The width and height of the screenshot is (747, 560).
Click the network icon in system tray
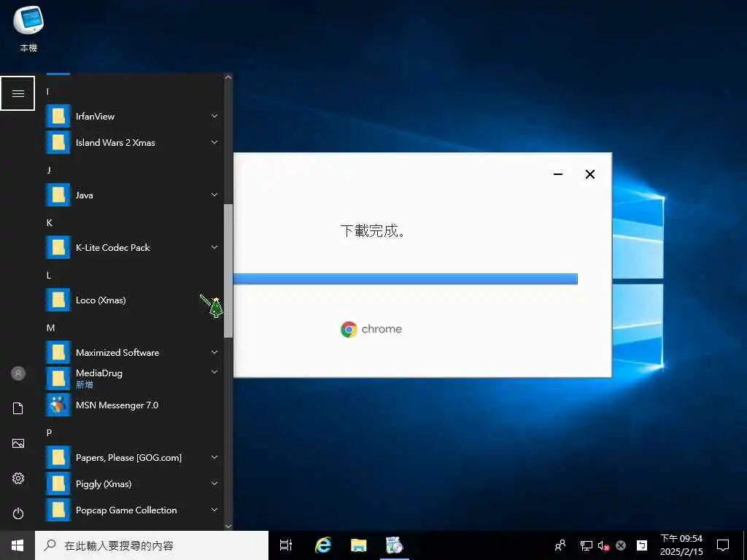(586, 545)
